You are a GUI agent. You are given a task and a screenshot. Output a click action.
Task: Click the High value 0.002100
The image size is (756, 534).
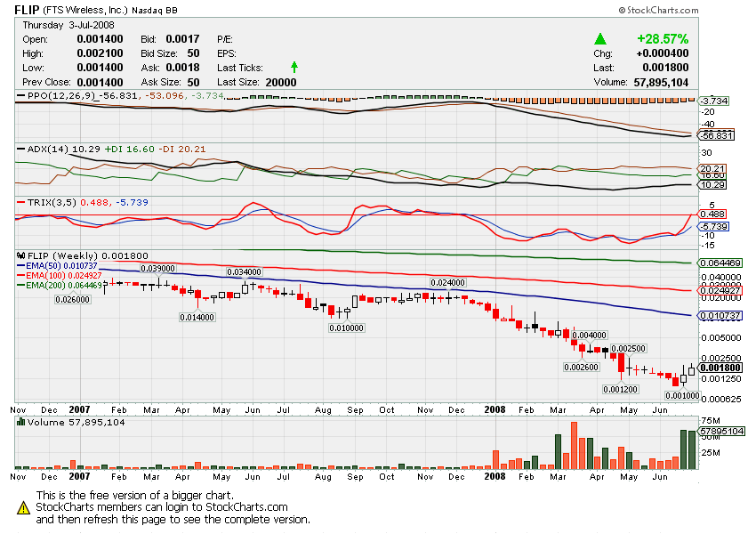[100, 53]
